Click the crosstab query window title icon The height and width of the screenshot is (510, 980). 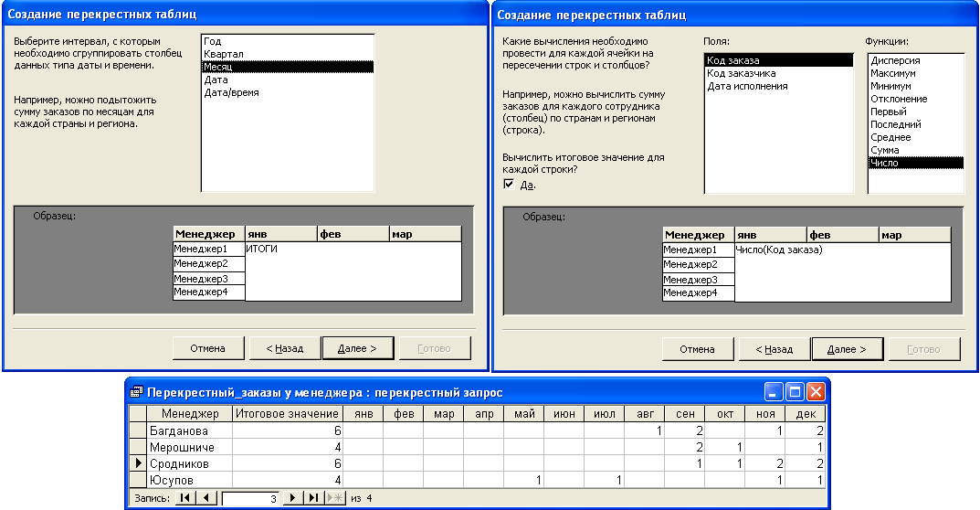click(136, 392)
